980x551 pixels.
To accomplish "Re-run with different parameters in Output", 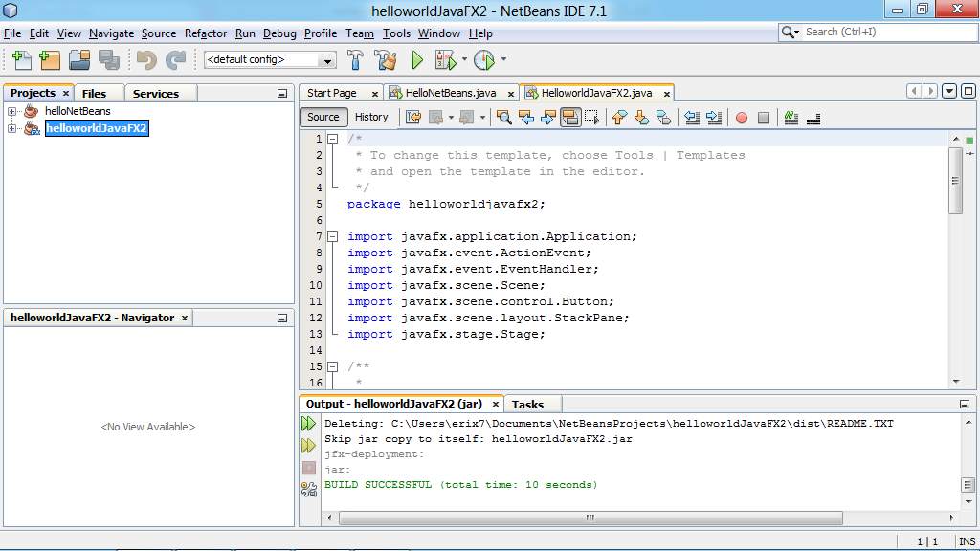I will 309,446.
